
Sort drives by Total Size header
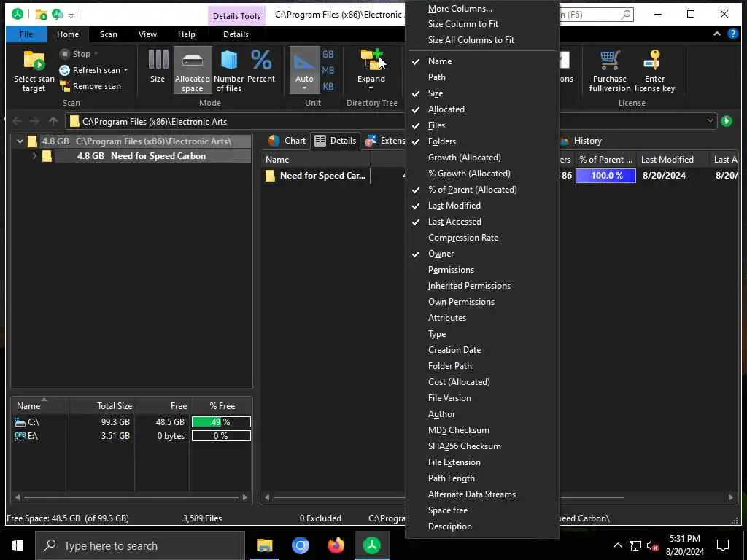(102, 405)
